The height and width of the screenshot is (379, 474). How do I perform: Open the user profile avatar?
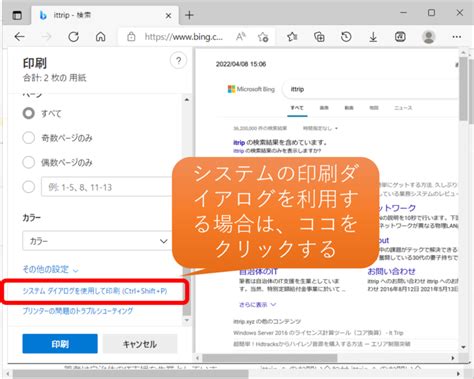coord(429,37)
